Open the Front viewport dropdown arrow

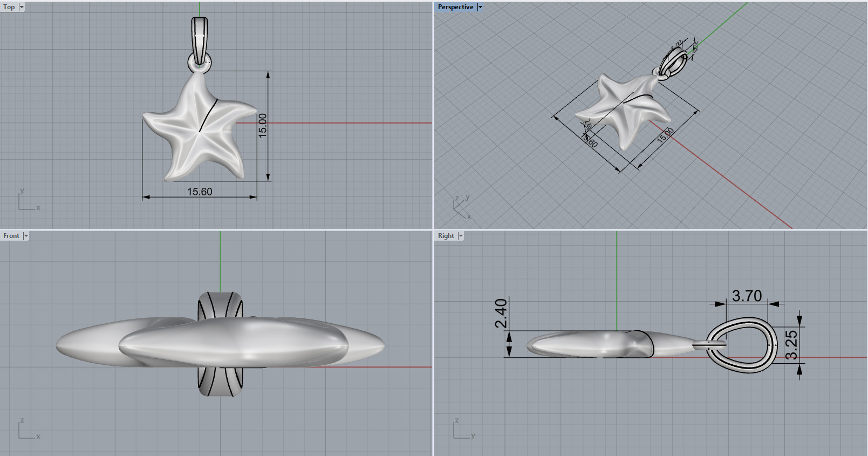tap(25, 236)
